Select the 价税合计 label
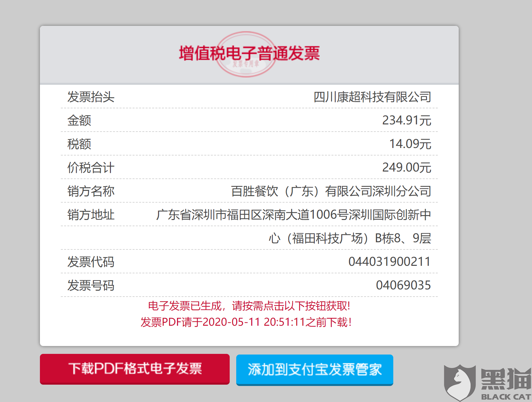Screen dimensions: 532x402 pyautogui.click(x=91, y=168)
